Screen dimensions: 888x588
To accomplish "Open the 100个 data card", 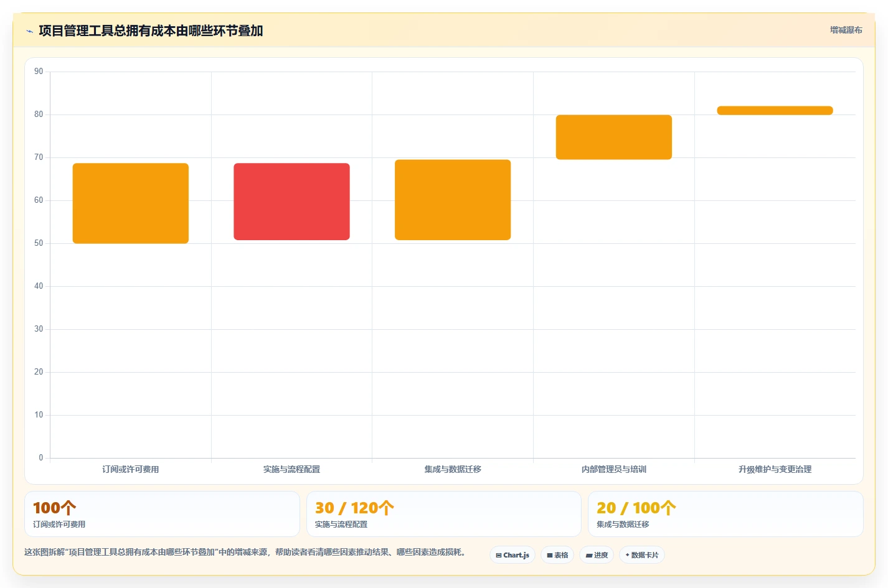I will 162,514.
